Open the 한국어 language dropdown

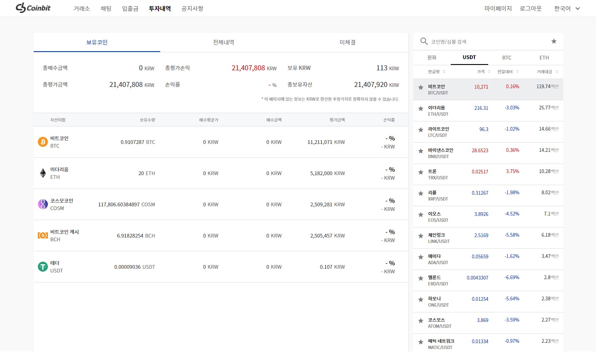point(567,8)
